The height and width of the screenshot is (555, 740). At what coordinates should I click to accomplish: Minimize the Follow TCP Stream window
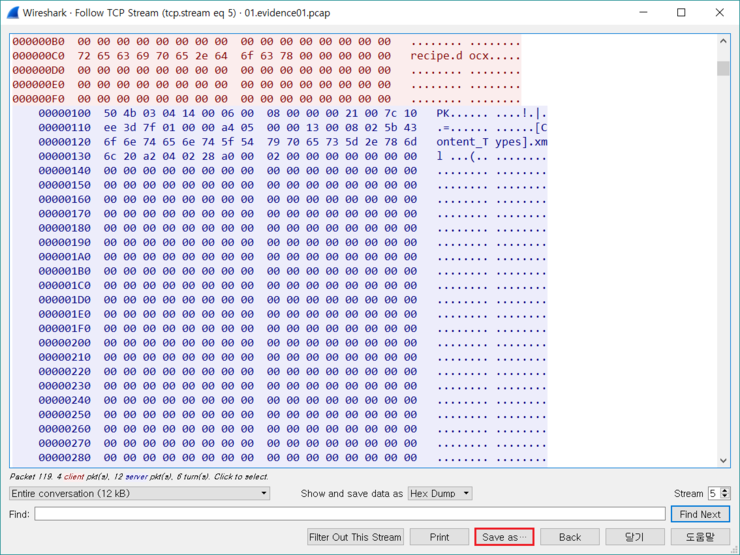tap(643, 12)
